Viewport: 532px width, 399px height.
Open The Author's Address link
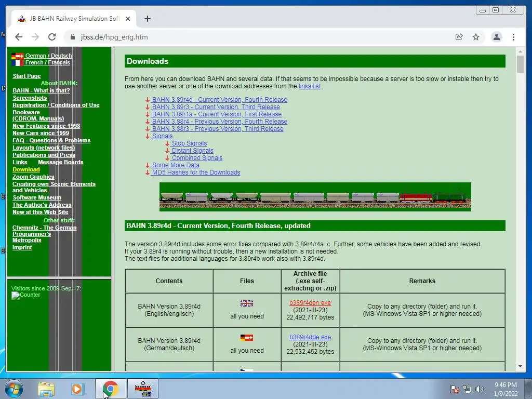[x=42, y=205]
